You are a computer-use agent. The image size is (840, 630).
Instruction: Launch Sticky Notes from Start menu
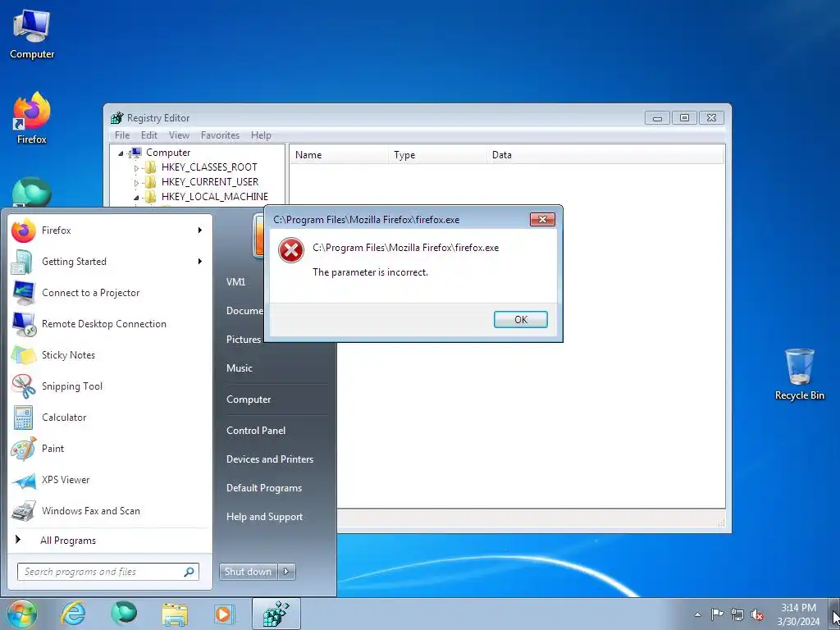(x=110, y=354)
